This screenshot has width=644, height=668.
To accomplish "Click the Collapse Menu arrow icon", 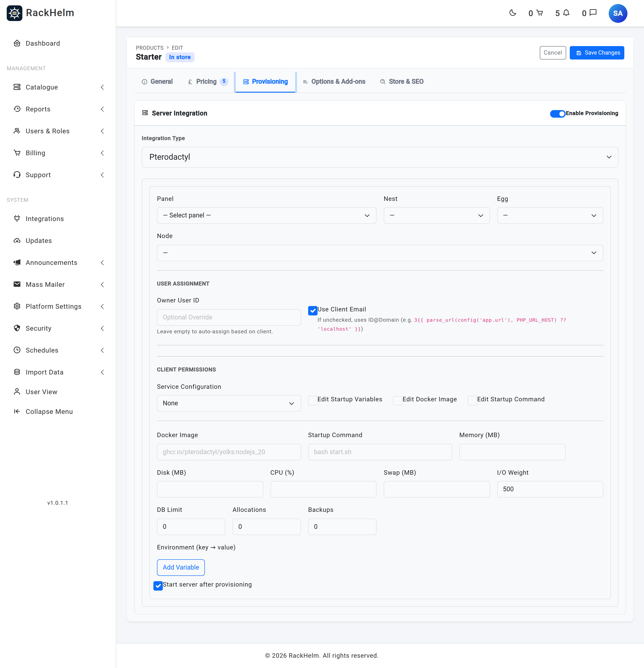I will (x=17, y=411).
